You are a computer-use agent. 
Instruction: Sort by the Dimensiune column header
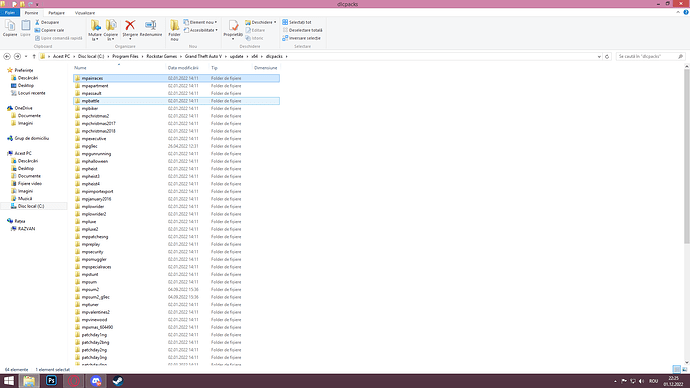pyautogui.click(x=266, y=68)
